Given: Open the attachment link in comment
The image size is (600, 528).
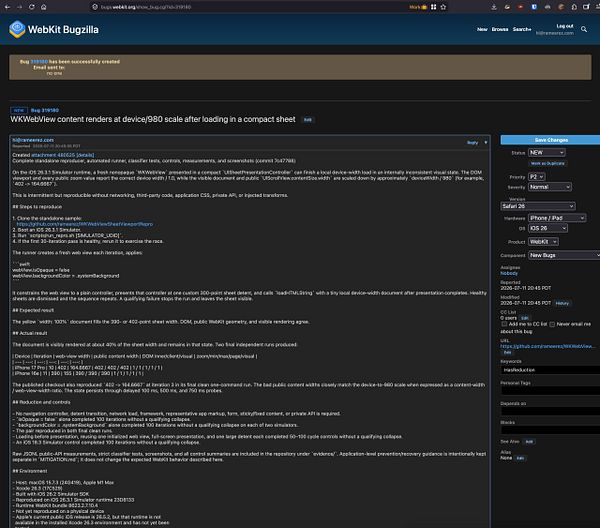Looking at the screenshot, I should 63,155.
